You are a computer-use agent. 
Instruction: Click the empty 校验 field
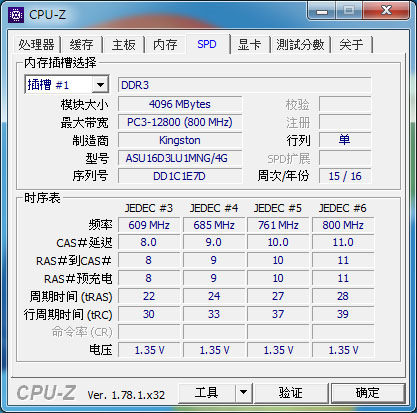345,104
